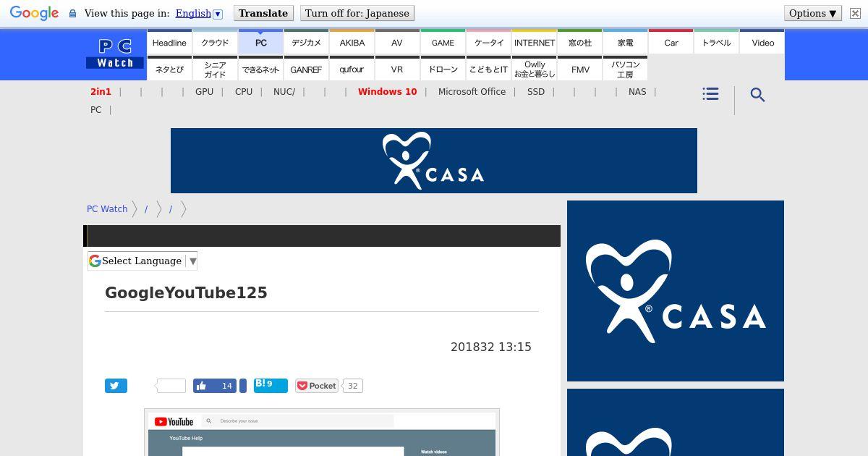868x456 pixels.
Task: Open the トラベル tab
Action: click(717, 42)
